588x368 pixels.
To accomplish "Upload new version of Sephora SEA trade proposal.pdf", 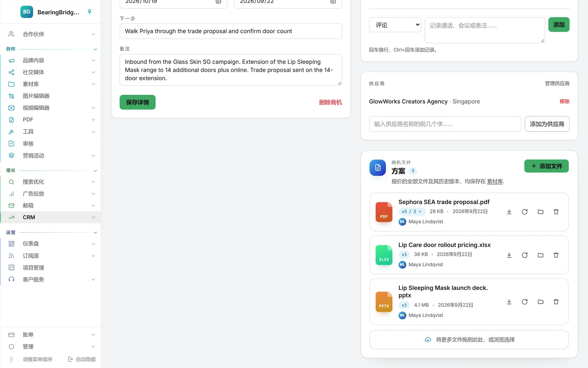I will tap(525, 212).
